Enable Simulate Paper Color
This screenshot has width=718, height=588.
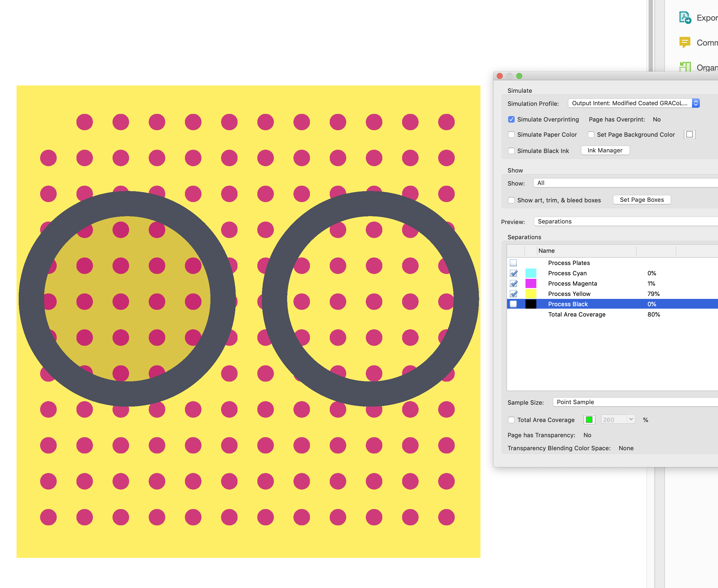tap(511, 135)
